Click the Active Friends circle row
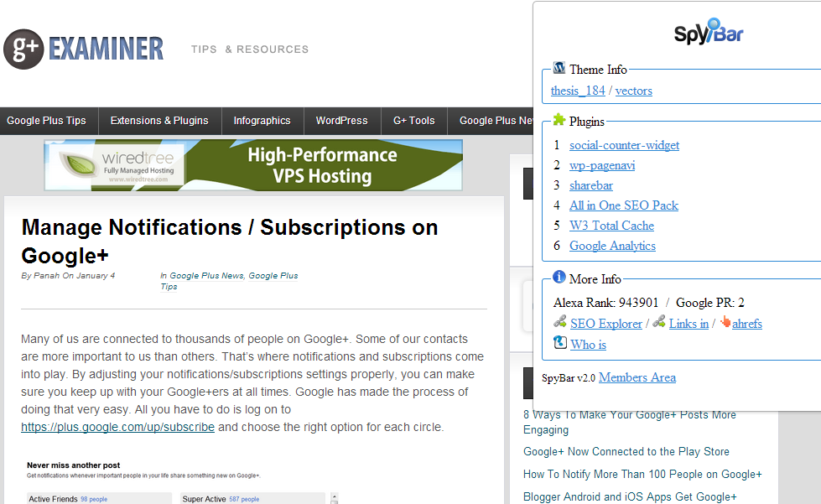 [x=100, y=499]
